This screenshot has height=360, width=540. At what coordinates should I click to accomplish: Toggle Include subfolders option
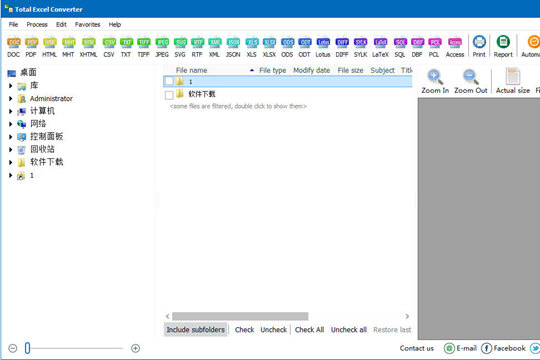point(196,330)
